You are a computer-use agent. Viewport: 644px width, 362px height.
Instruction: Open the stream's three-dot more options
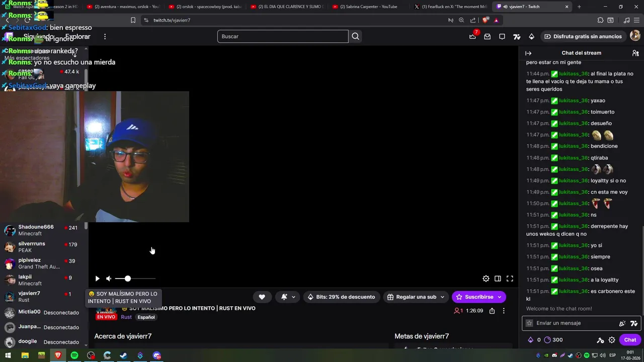click(504, 311)
